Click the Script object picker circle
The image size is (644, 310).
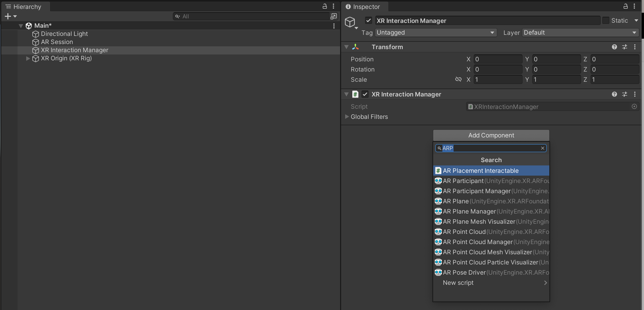(x=634, y=107)
